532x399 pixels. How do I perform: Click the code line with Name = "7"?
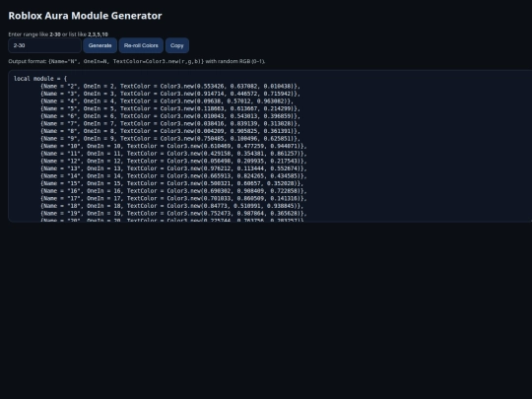coord(170,123)
